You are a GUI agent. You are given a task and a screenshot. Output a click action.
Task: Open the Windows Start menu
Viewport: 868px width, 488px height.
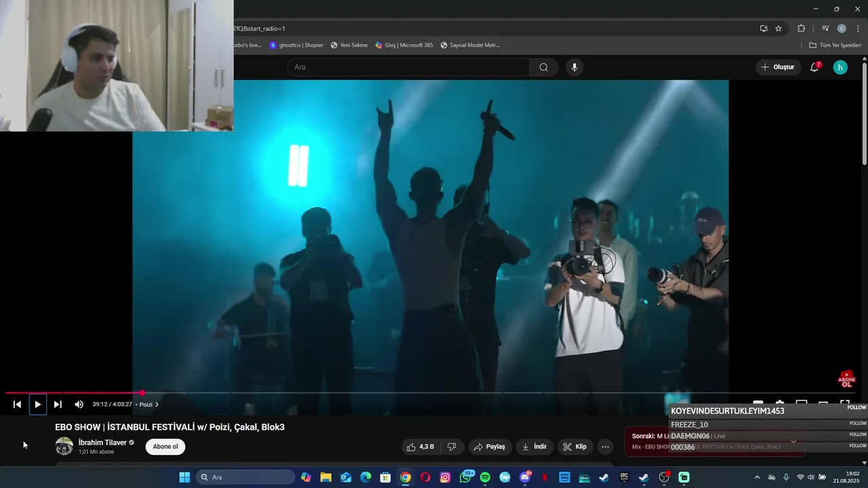[x=184, y=477]
